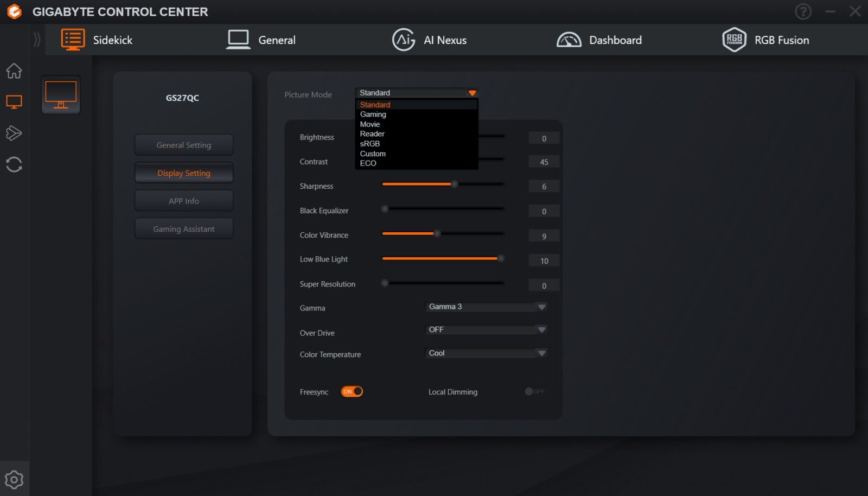
Task: Switch to the RGB Fusion tab
Action: (x=765, y=40)
